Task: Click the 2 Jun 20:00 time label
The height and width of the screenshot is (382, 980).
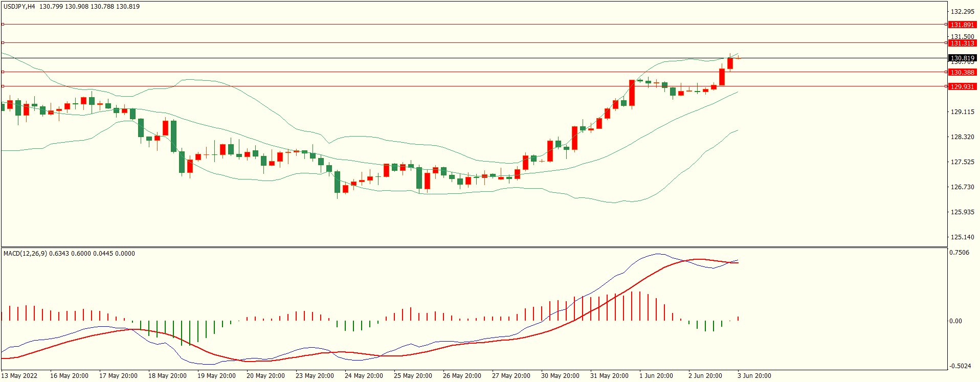Action: coord(705,376)
